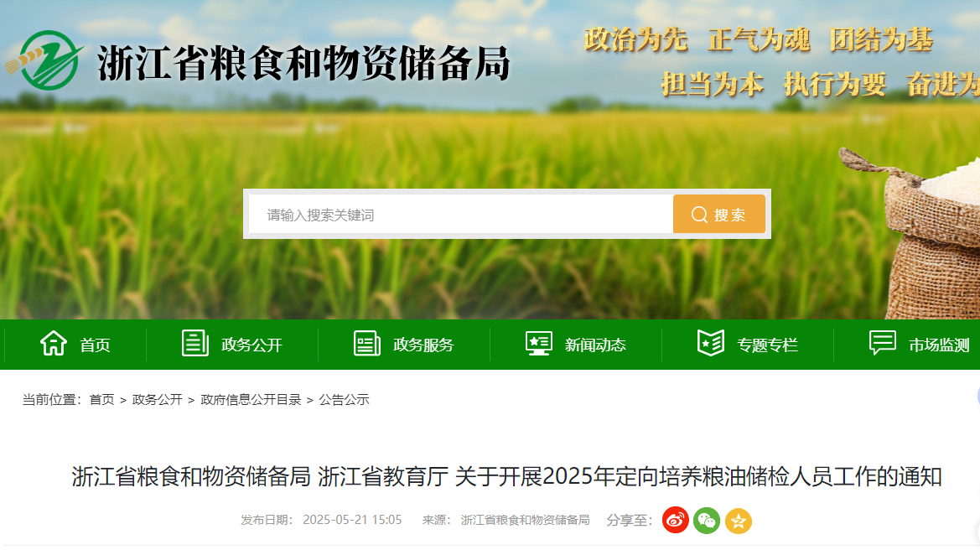
Task: Open 政府信息公开目录 breadcrumb link
Action: coord(251,399)
